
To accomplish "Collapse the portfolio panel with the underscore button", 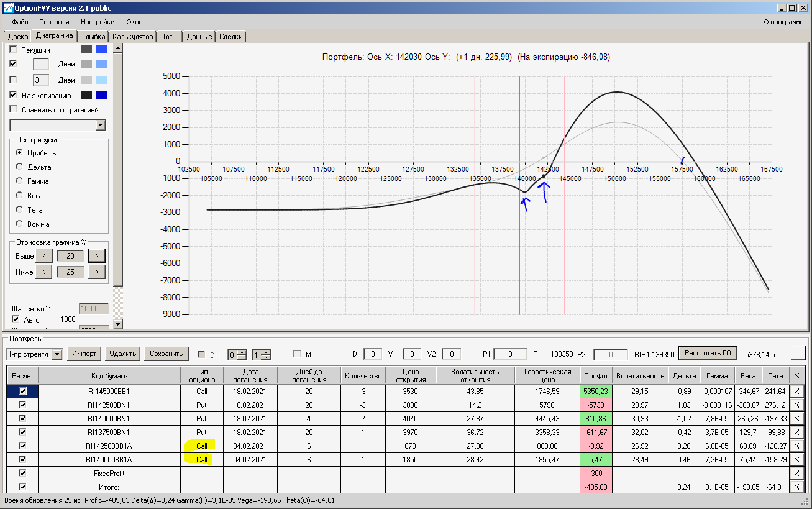I will click(x=798, y=354).
